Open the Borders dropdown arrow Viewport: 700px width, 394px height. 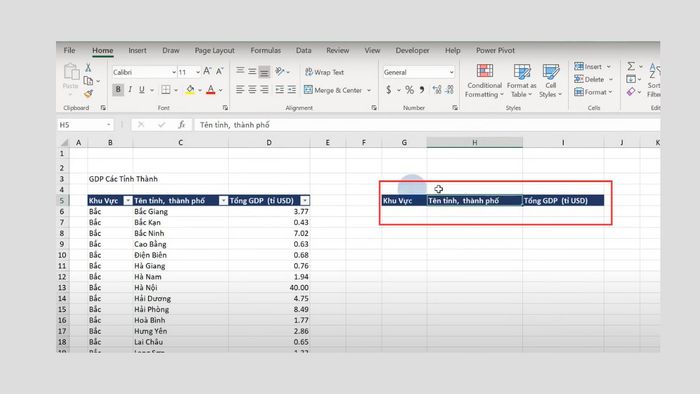coord(175,90)
